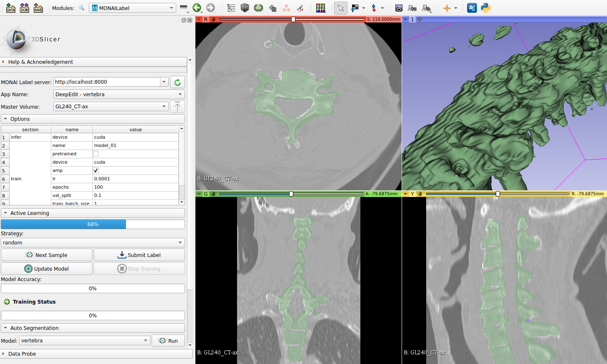Open the Strategy random dropdown

(92, 242)
